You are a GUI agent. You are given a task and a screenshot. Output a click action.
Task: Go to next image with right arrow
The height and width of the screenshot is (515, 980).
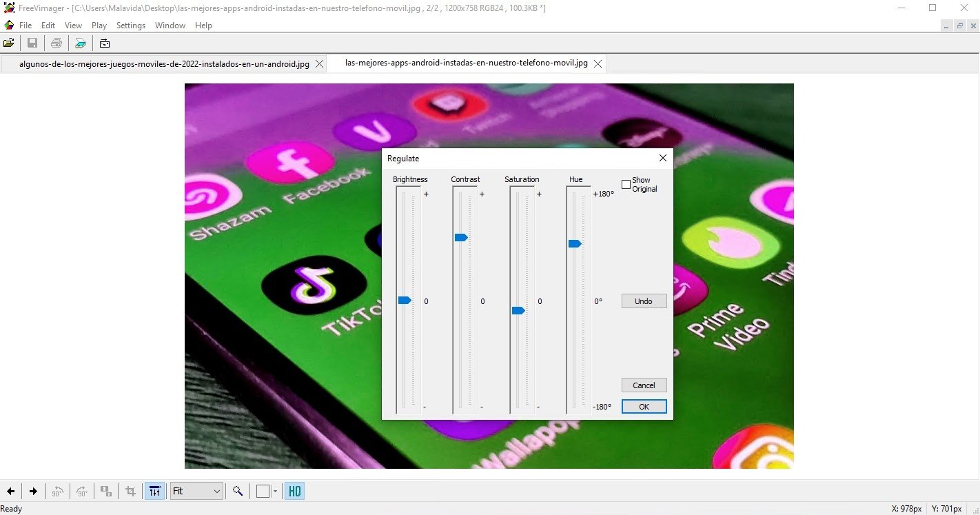(33, 492)
